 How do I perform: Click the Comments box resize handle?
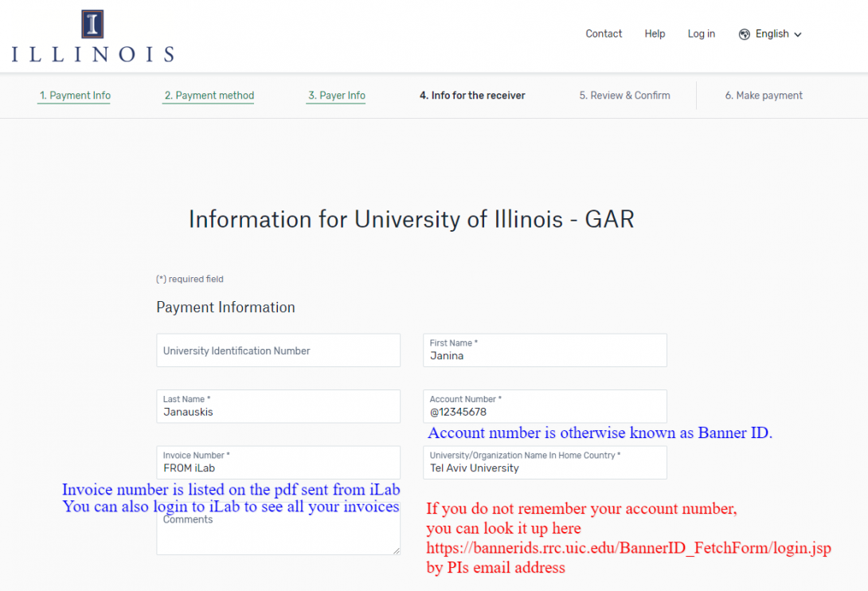click(397, 550)
